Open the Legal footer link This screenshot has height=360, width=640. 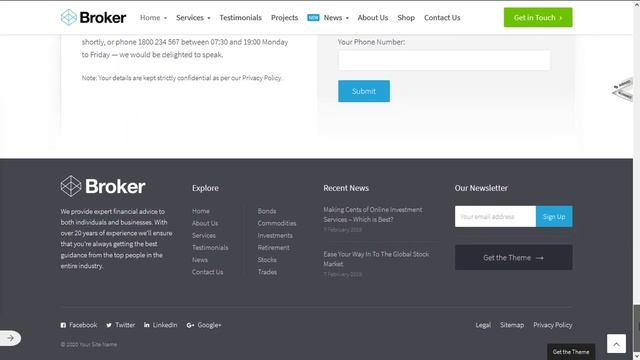click(x=483, y=325)
